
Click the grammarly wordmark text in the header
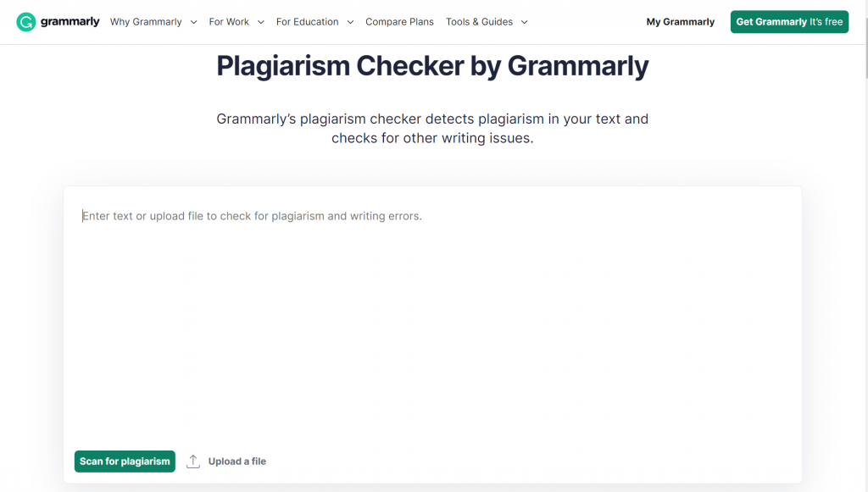pyautogui.click(x=71, y=21)
